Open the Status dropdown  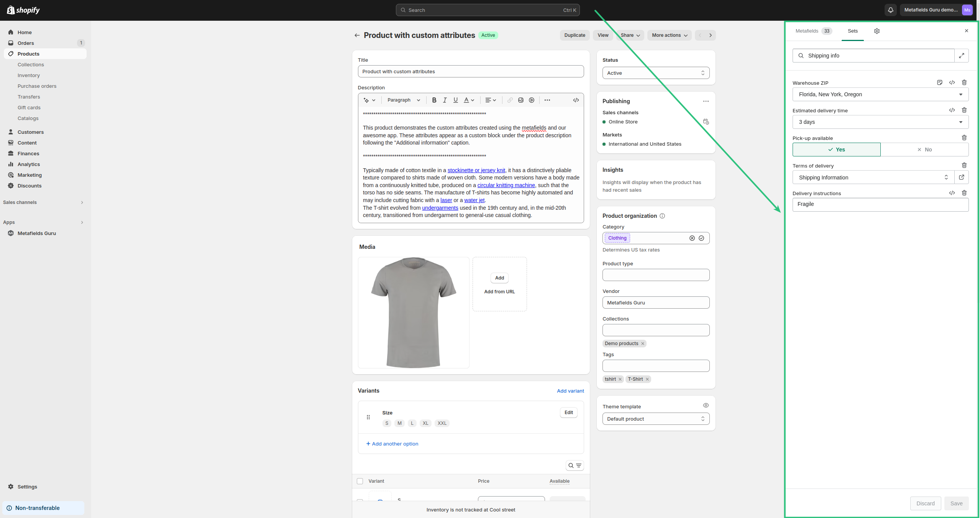click(655, 73)
